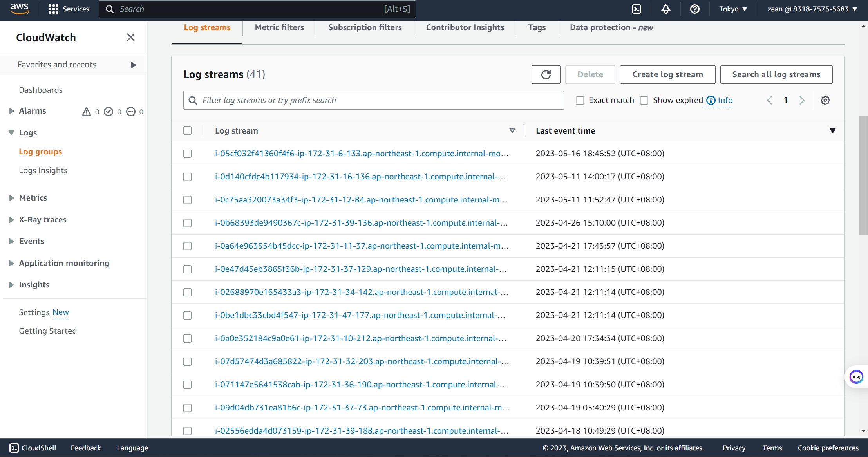Open the Language footer option
Image resolution: width=868 pixels, height=457 pixels.
(x=132, y=448)
